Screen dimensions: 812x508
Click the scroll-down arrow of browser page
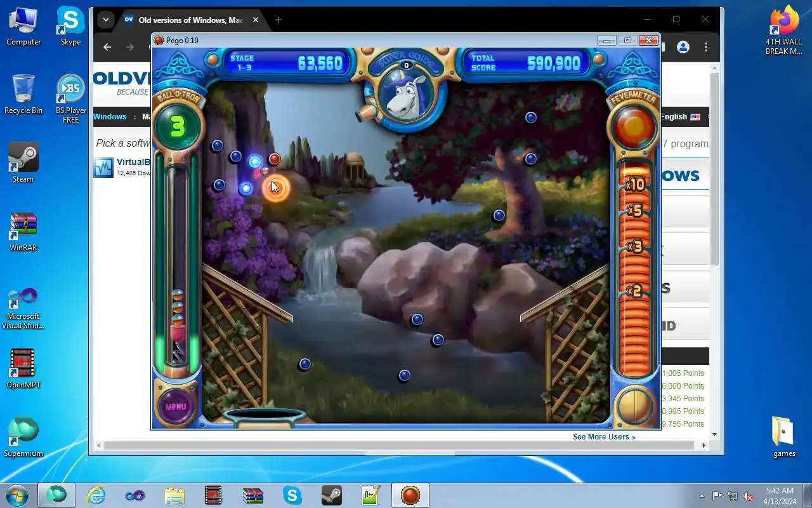715,434
